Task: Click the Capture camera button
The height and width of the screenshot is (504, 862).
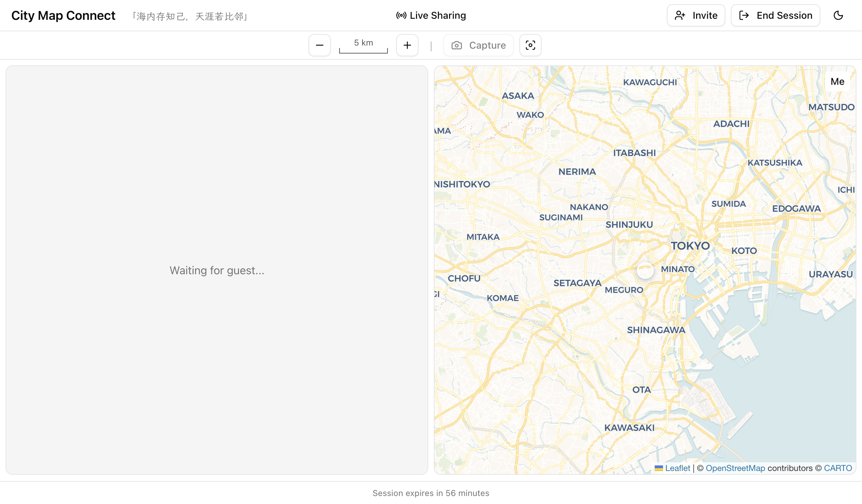Action: click(479, 45)
